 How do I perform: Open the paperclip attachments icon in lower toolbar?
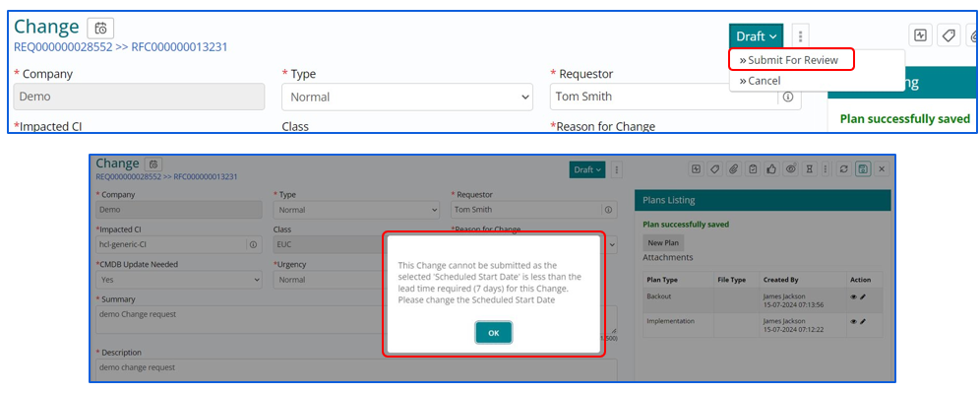click(734, 169)
